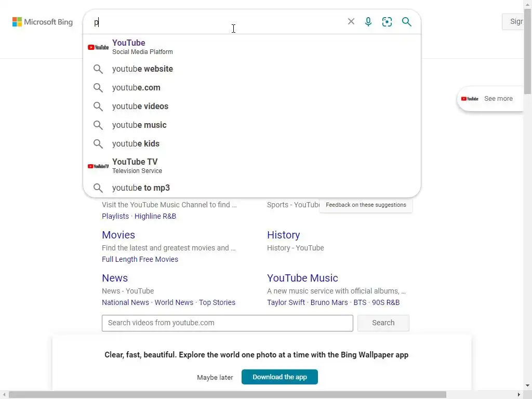Viewport: 532px width, 399px height.
Task: Select YouTube TV Television Service suggestion
Action: (252, 166)
